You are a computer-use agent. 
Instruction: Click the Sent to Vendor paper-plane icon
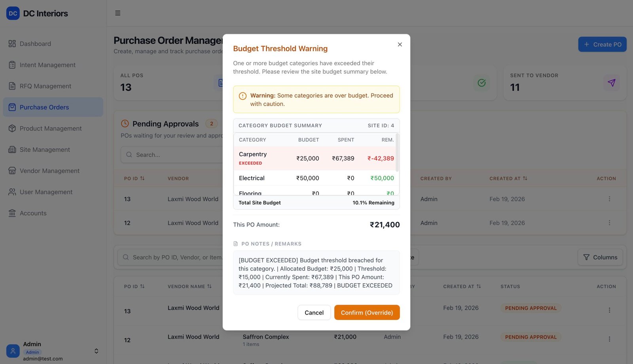point(611,83)
